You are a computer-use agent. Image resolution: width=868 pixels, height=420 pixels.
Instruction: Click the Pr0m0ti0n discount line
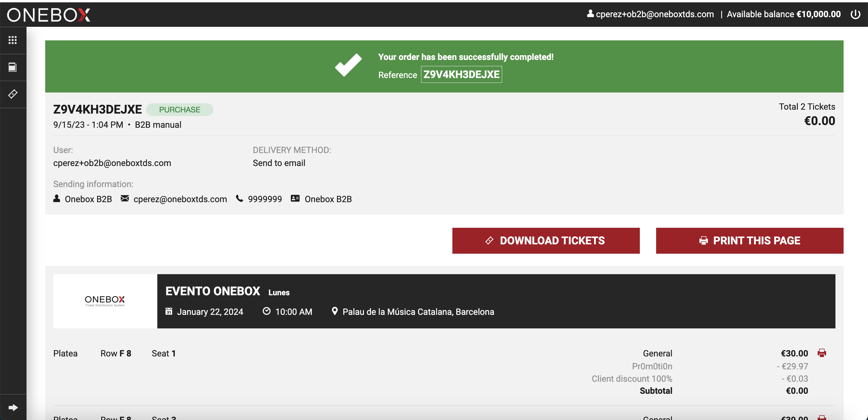(x=652, y=366)
